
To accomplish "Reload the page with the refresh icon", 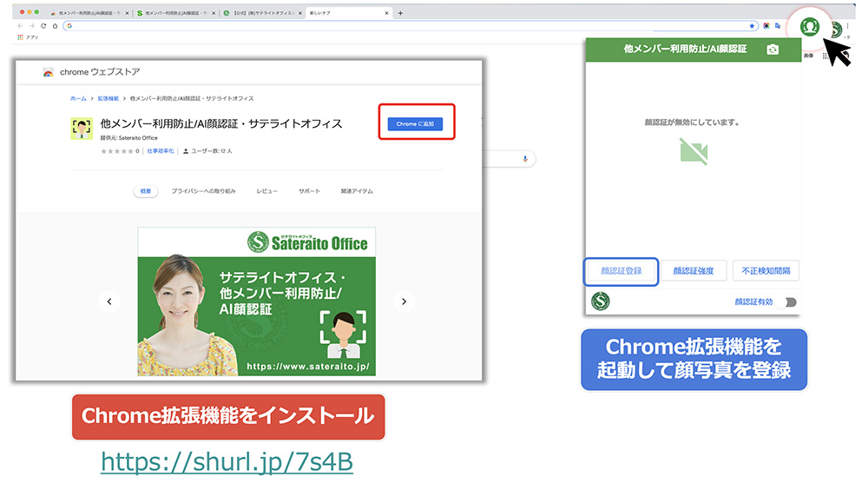I will [x=43, y=25].
